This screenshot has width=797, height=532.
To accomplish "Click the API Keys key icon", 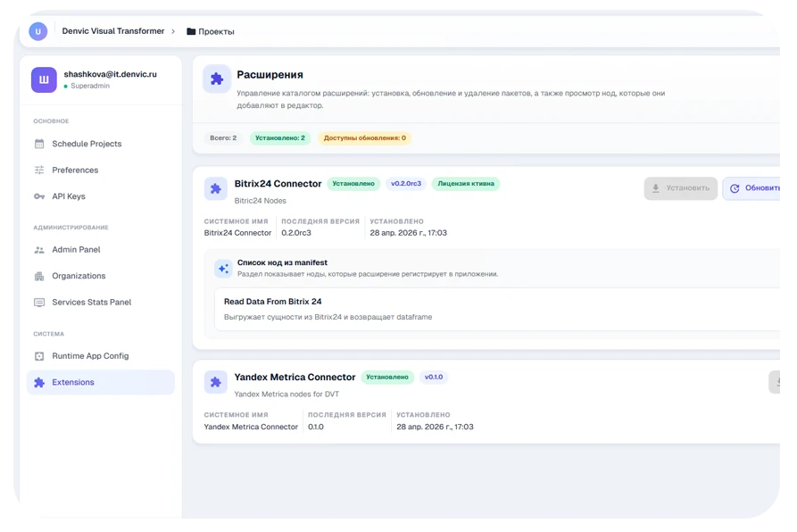I will [x=39, y=196].
